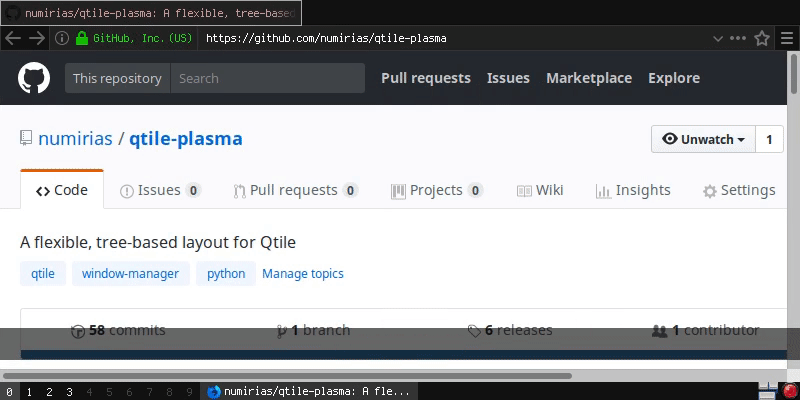Click the address bar URL field

[x=454, y=38]
